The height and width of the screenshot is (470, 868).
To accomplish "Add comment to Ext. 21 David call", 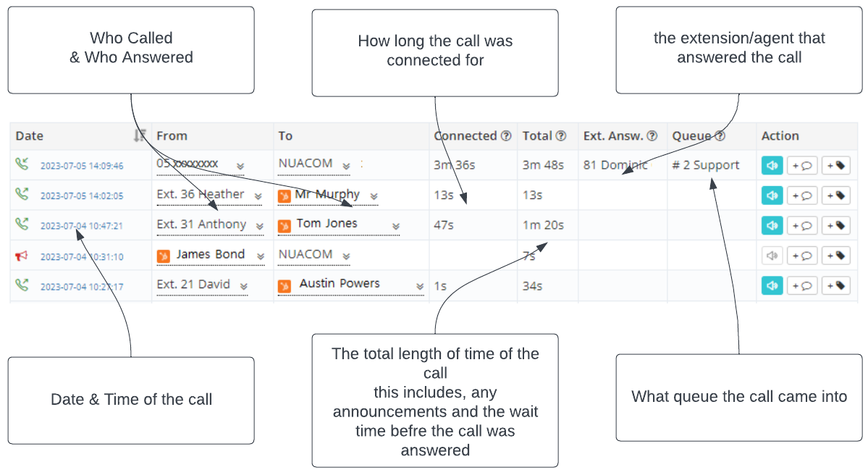I will click(x=801, y=285).
